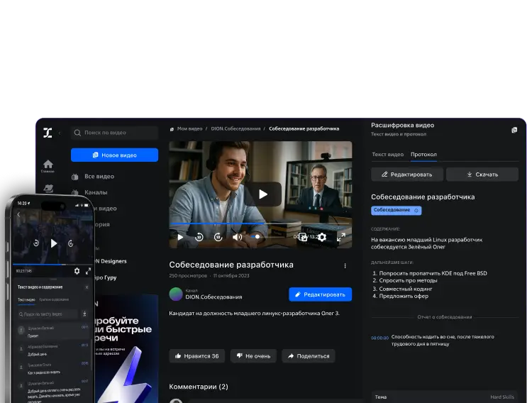
Task: Collapse sidebar with the chevron next to logo
Action: (60, 133)
